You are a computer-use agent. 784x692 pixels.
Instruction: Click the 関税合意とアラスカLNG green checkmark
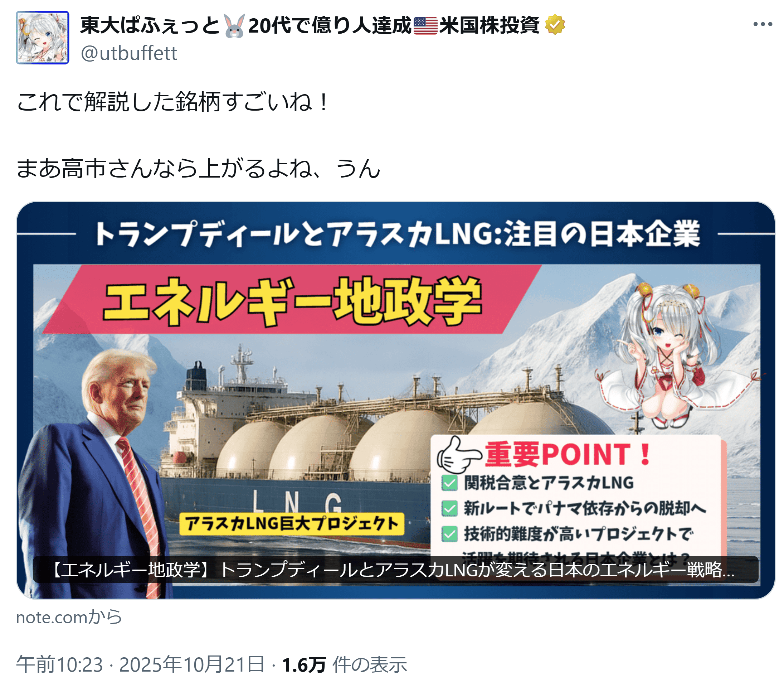[449, 483]
